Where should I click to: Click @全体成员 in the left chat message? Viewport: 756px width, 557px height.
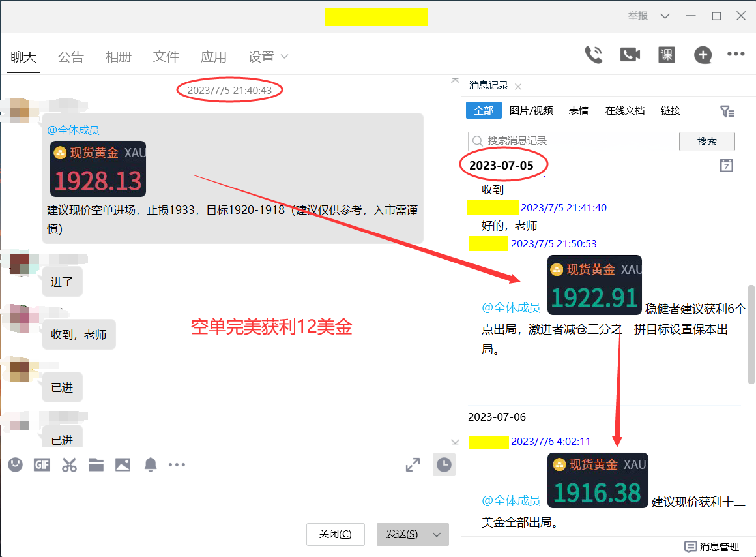73,130
